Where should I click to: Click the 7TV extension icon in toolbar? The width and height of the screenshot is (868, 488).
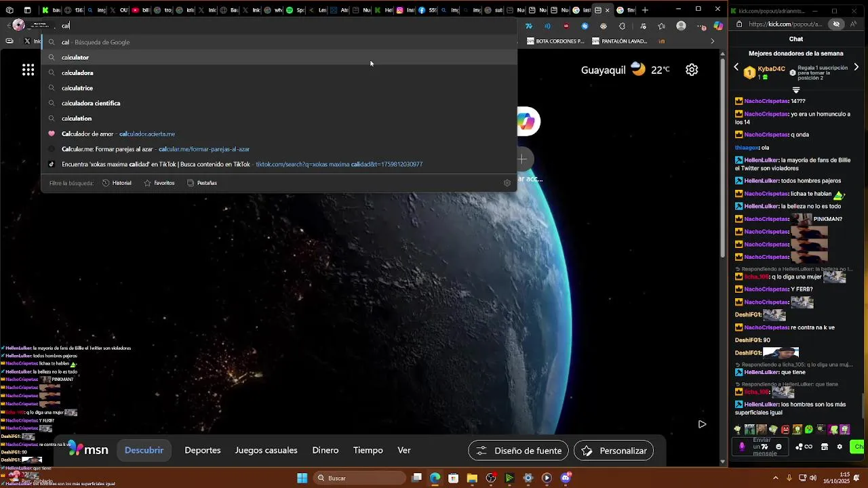pos(529,26)
